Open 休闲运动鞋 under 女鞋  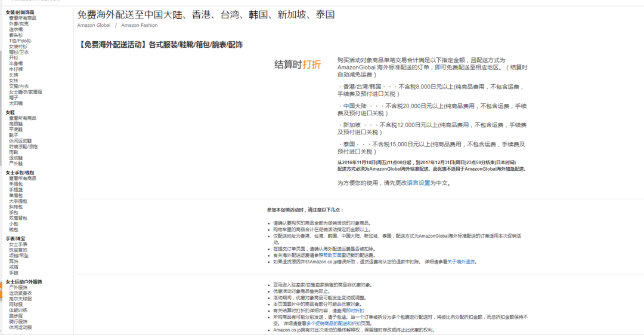click(x=21, y=141)
